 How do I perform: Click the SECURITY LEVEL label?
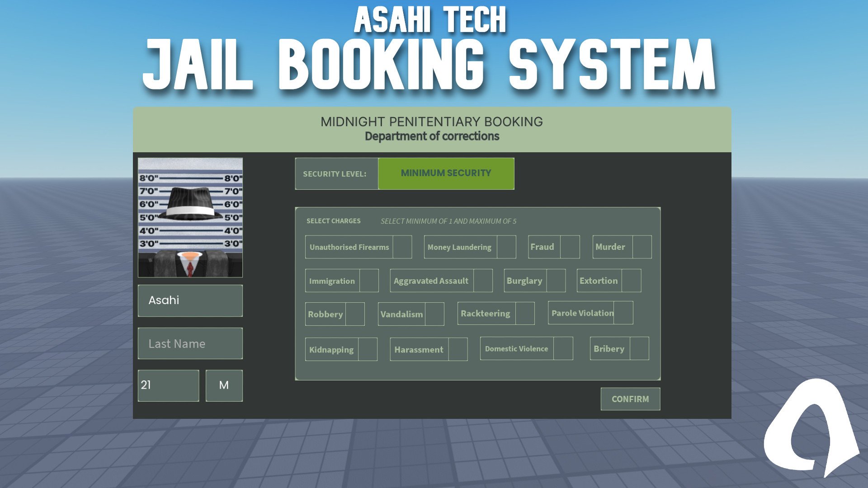[335, 174]
